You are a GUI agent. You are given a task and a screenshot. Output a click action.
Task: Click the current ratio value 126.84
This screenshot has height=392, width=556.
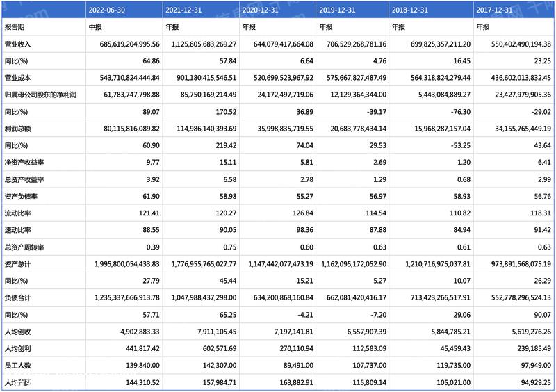coord(303,213)
